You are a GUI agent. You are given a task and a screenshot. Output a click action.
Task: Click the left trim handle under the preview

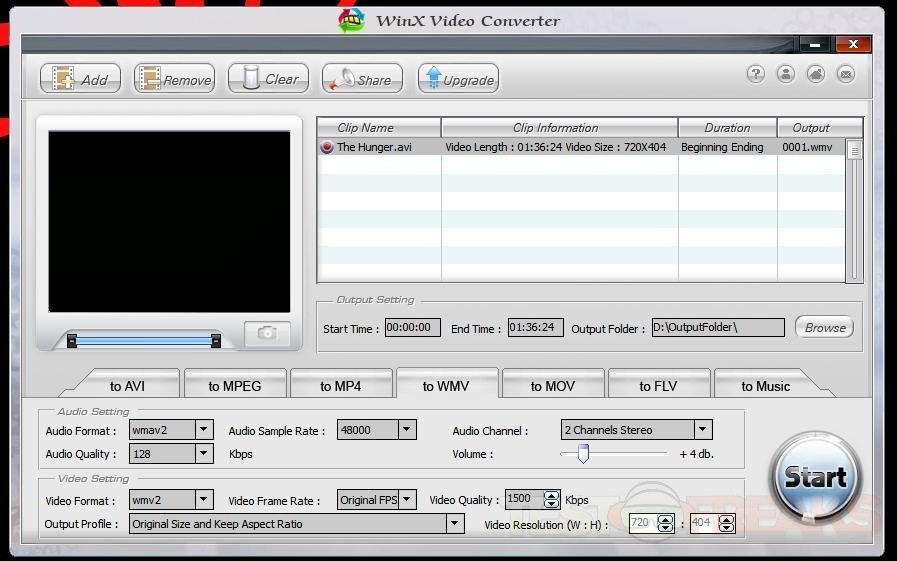click(x=72, y=341)
